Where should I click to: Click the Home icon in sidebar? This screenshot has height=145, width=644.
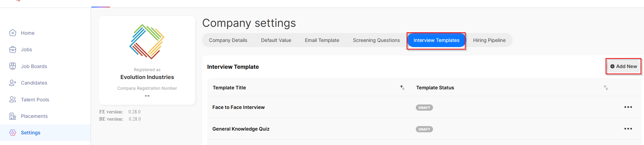pyautogui.click(x=13, y=33)
